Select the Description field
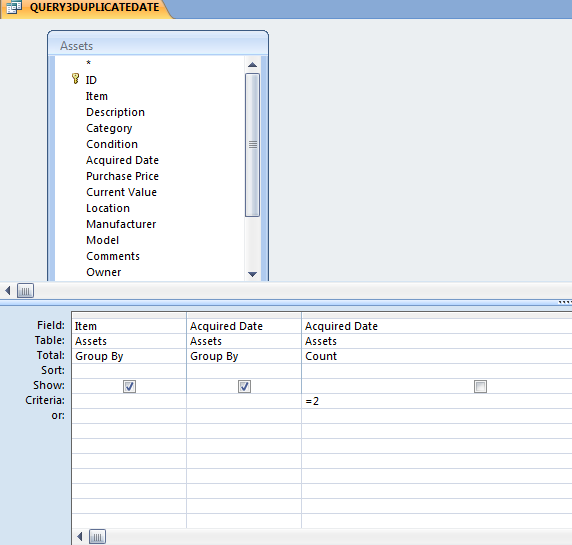Image resolution: width=572 pixels, height=545 pixels. pyautogui.click(x=115, y=112)
